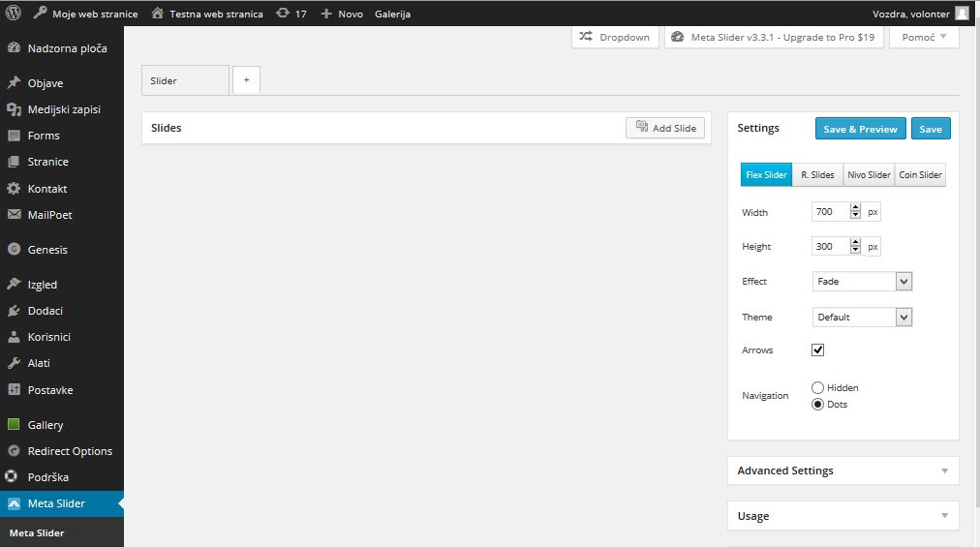Click the Objave pin icon
980x547 pixels.
coord(14,82)
